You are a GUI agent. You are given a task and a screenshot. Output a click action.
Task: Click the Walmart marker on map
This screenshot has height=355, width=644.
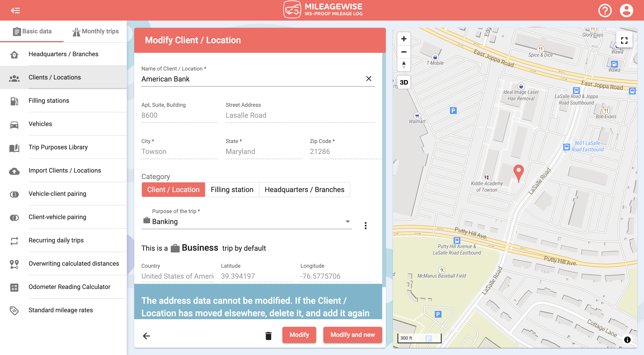click(x=417, y=116)
